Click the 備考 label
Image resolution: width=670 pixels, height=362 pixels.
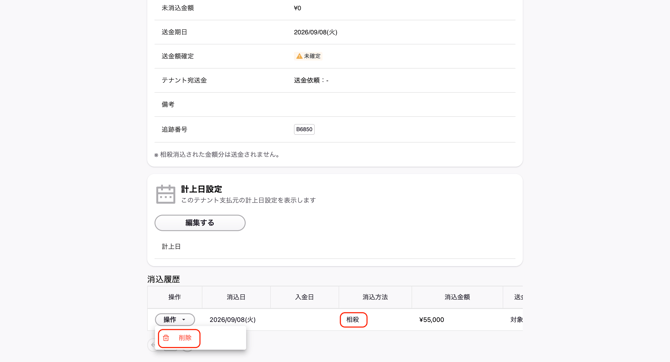(168, 104)
